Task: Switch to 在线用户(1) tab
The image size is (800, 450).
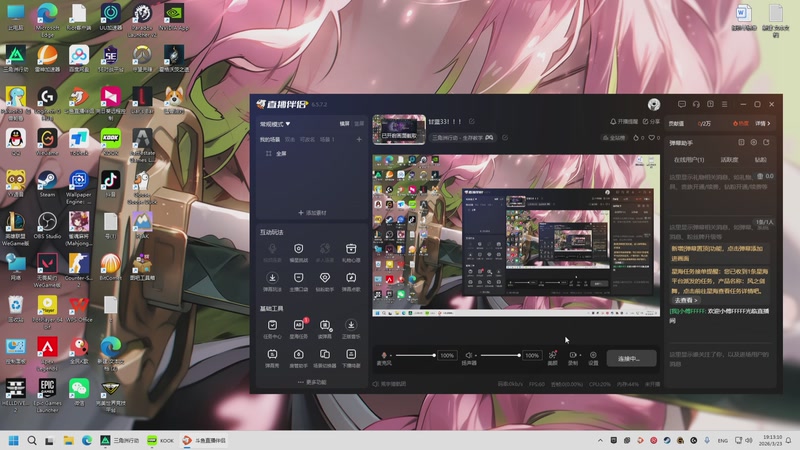Action: click(x=689, y=160)
